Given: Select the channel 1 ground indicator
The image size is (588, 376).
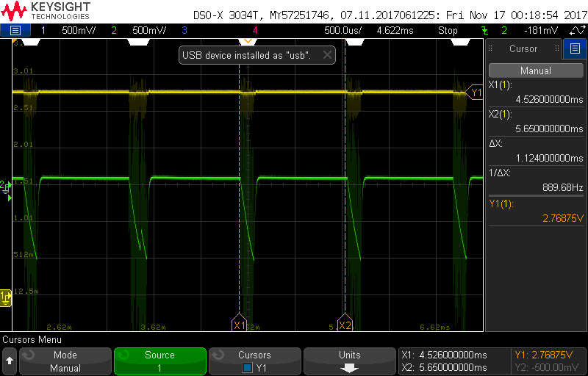Looking at the screenshot, I should coord(6,297).
